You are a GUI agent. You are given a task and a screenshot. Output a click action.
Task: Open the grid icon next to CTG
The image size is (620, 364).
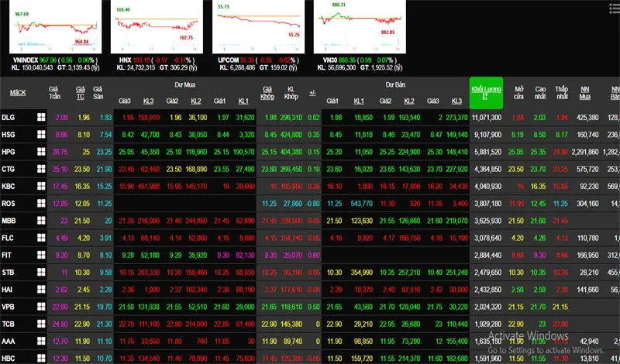(41, 169)
